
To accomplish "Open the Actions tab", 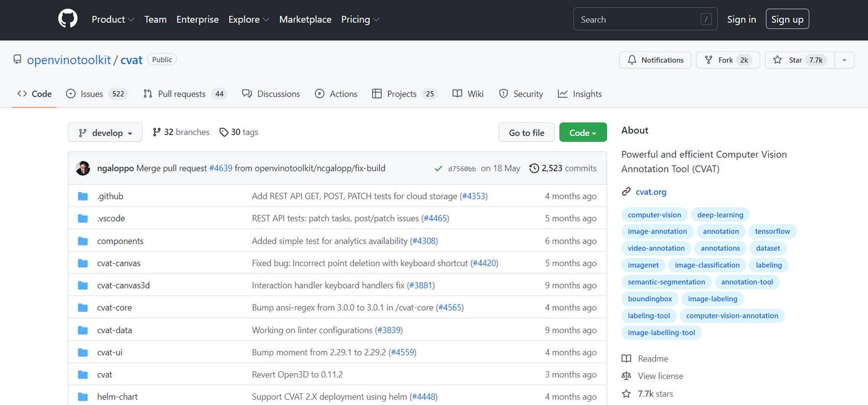I will pos(336,94).
